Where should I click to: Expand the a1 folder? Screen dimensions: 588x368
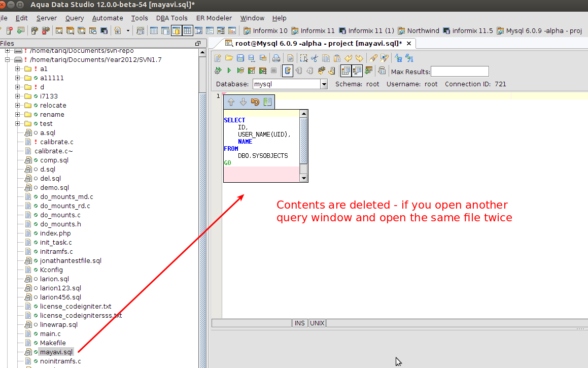pos(17,69)
